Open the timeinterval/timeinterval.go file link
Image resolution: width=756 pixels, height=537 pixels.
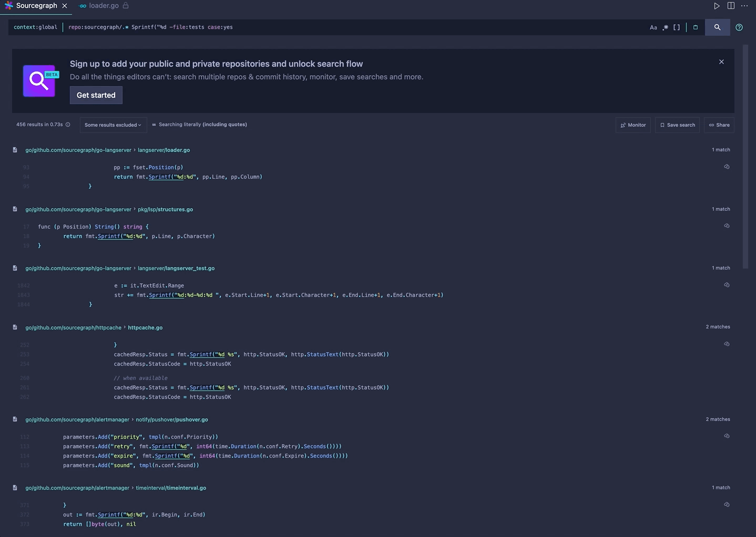[x=171, y=488]
